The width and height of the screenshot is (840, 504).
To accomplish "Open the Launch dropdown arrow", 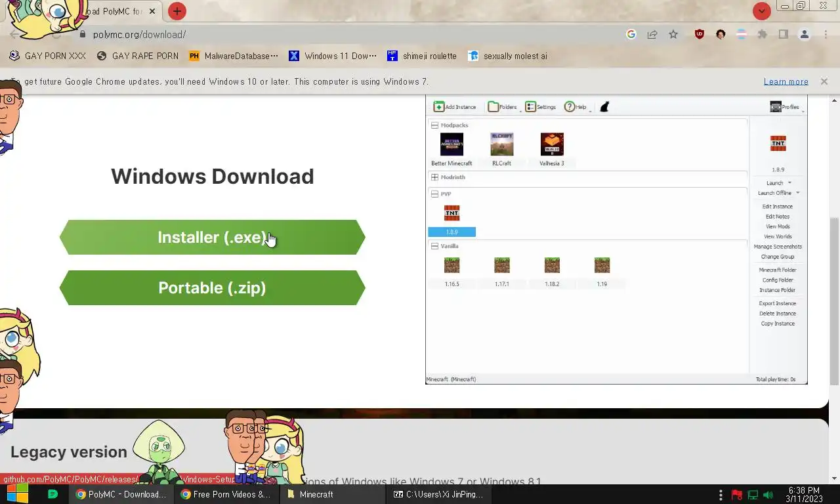I will tap(789, 182).
